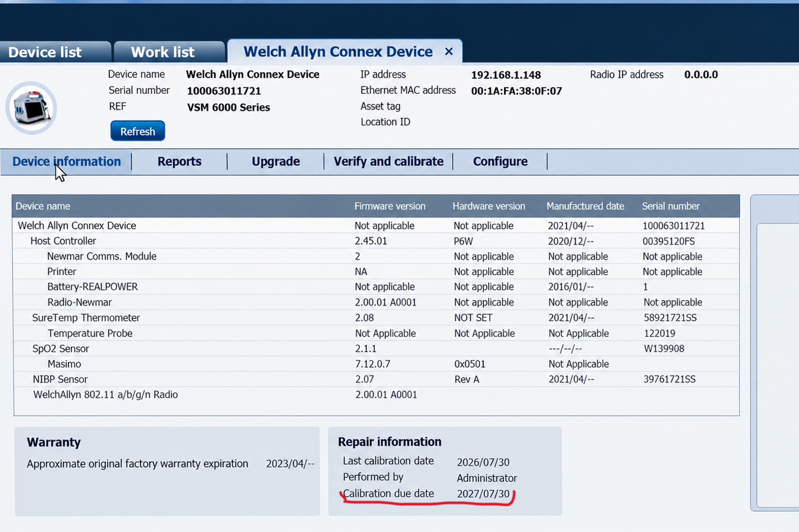Click hardware version P6W
The height and width of the screenshot is (532, 799).
pyautogui.click(x=463, y=241)
